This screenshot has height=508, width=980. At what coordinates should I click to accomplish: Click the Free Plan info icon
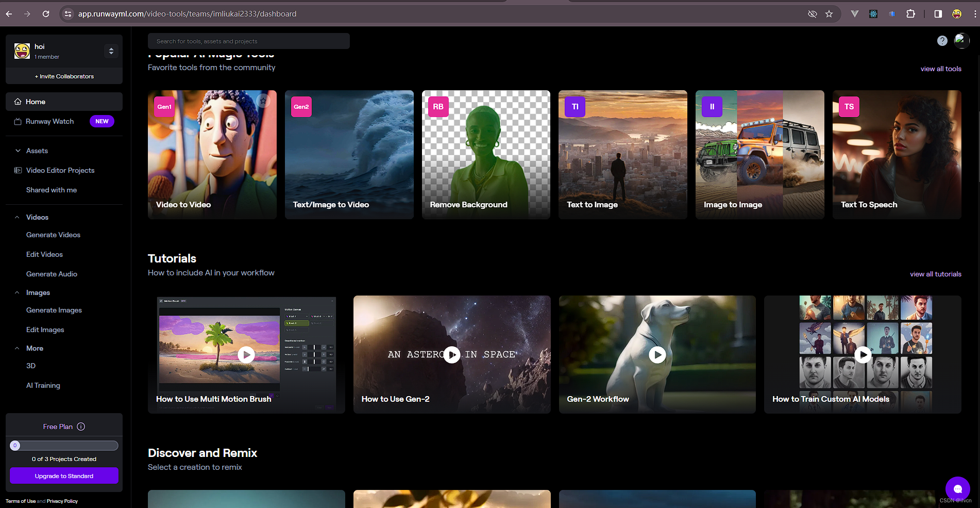pyautogui.click(x=81, y=427)
